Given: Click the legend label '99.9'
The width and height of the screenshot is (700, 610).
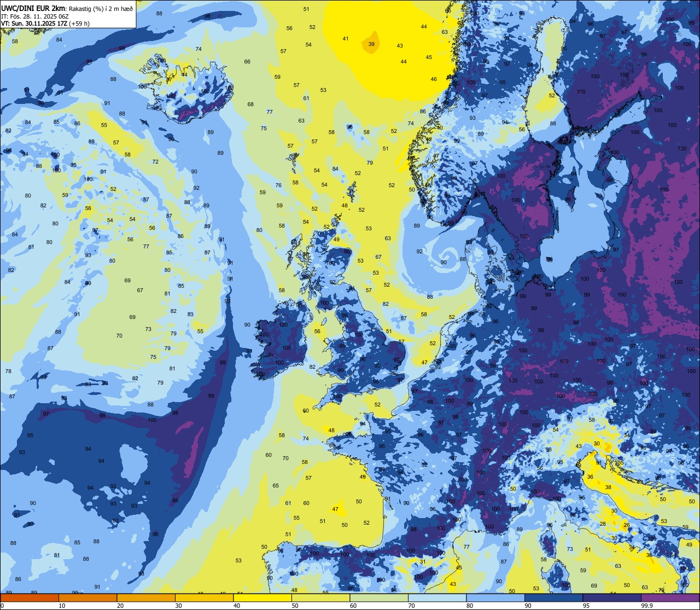Looking at the screenshot, I should (x=647, y=606).
